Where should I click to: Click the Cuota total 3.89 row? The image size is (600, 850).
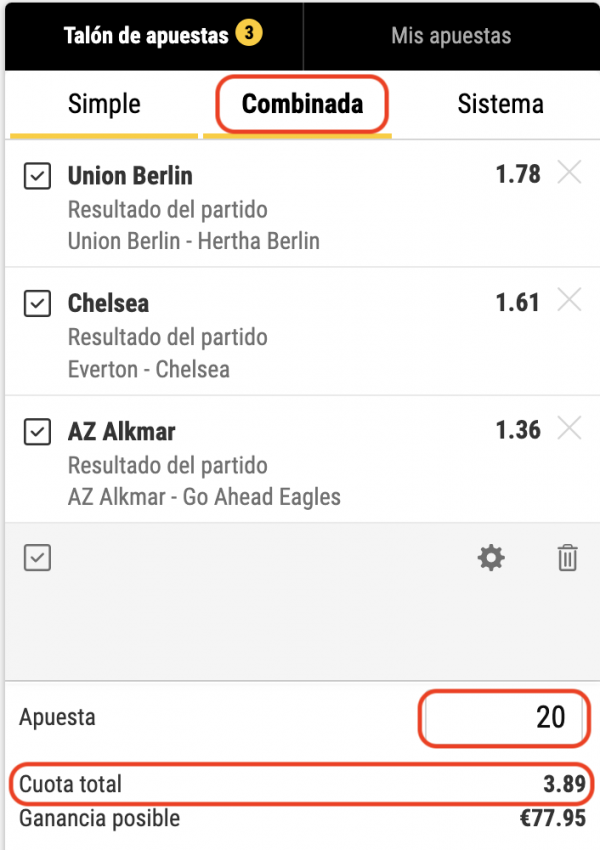(301, 784)
